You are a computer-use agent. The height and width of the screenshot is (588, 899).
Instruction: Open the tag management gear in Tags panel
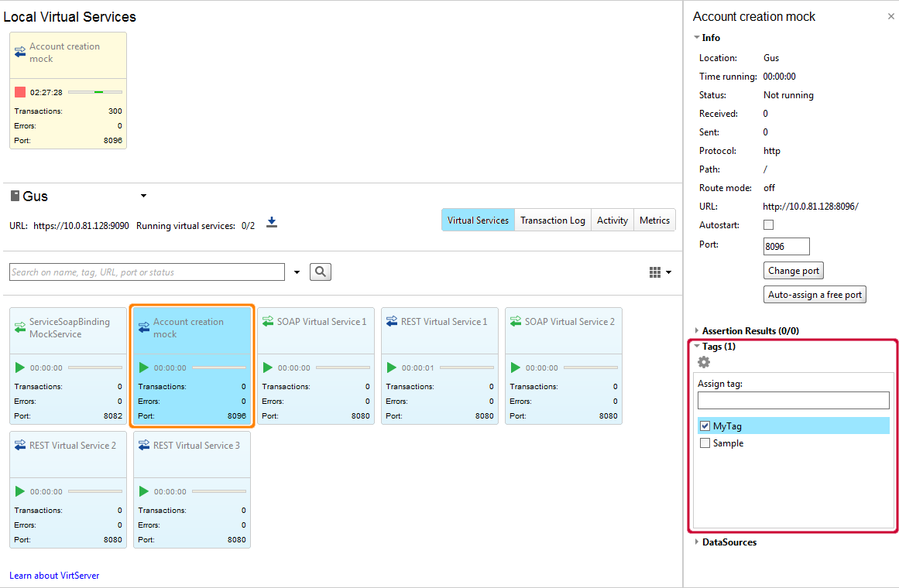(703, 361)
